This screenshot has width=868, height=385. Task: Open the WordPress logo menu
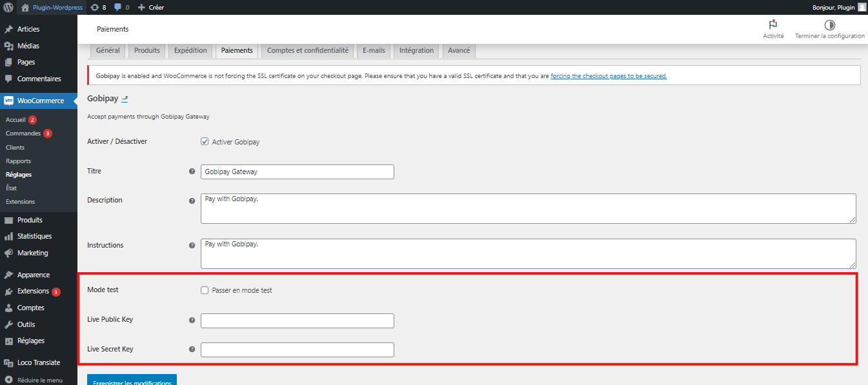pos(8,8)
